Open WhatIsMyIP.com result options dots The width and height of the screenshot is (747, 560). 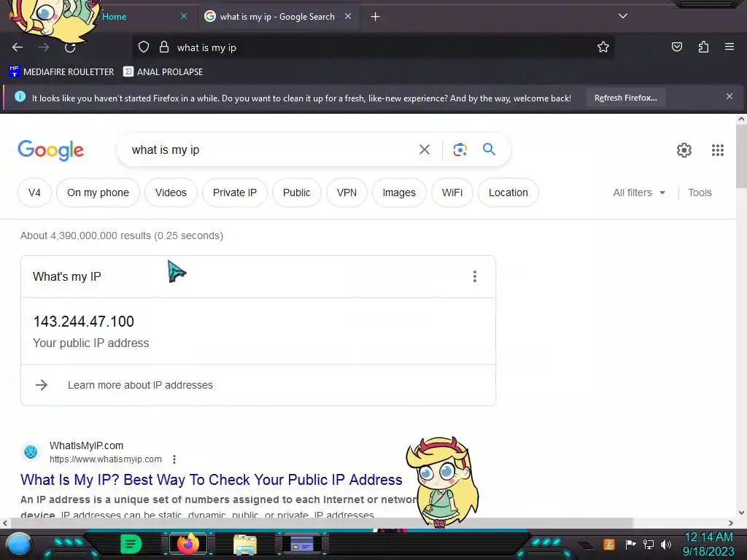pyautogui.click(x=174, y=459)
